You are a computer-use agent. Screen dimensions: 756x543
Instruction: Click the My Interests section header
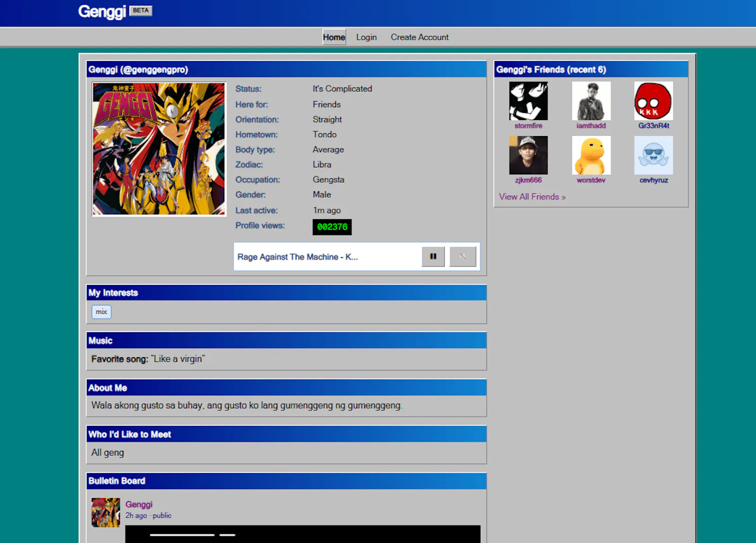pyautogui.click(x=286, y=293)
